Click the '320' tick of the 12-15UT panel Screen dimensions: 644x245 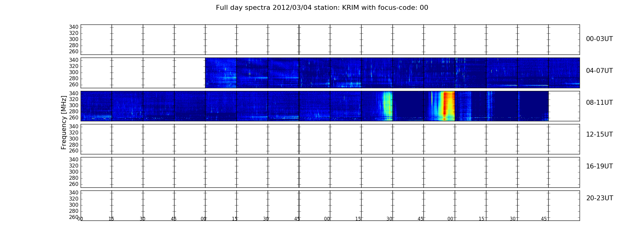pos(74,133)
